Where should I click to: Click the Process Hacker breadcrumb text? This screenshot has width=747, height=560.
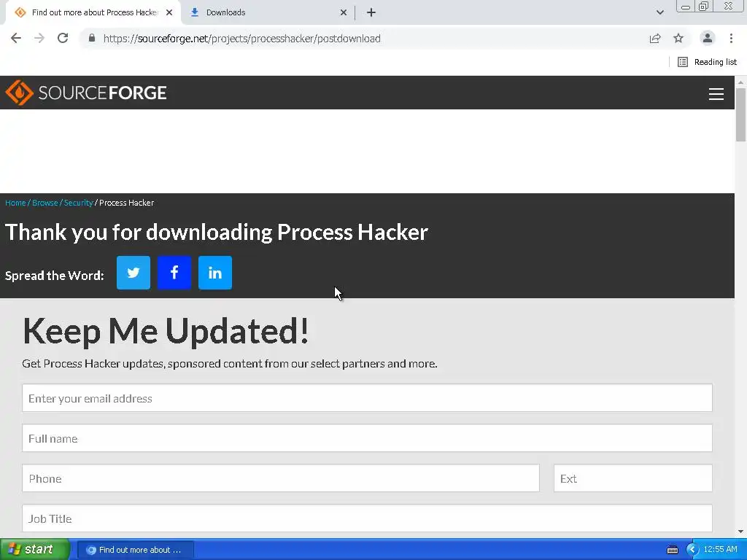tap(126, 203)
